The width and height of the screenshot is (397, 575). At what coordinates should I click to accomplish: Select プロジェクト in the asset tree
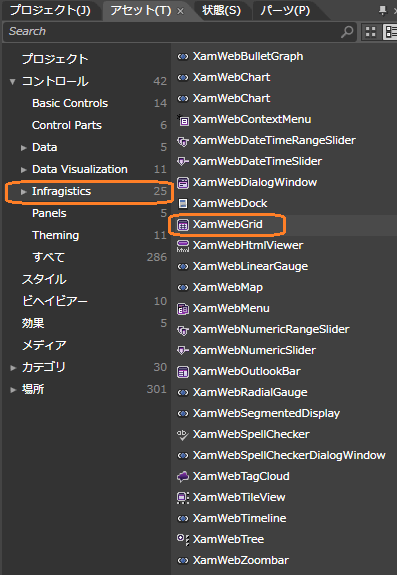click(55, 59)
